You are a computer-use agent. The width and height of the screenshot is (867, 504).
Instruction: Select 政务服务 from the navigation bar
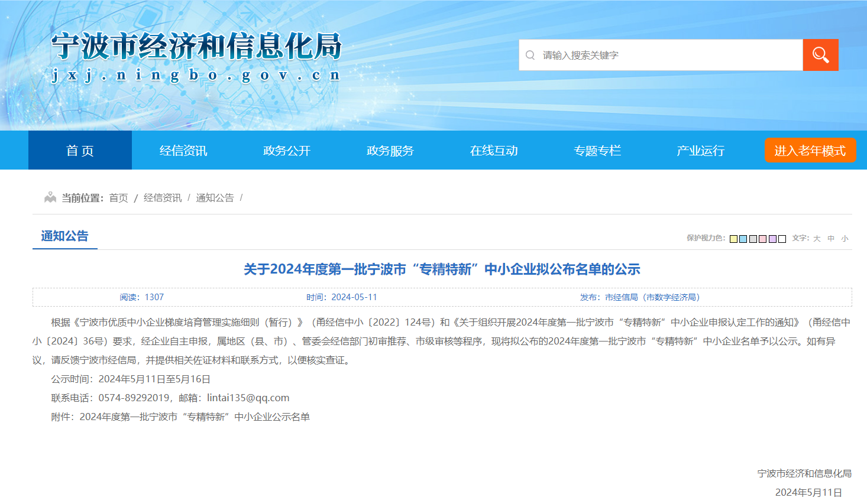pos(390,151)
